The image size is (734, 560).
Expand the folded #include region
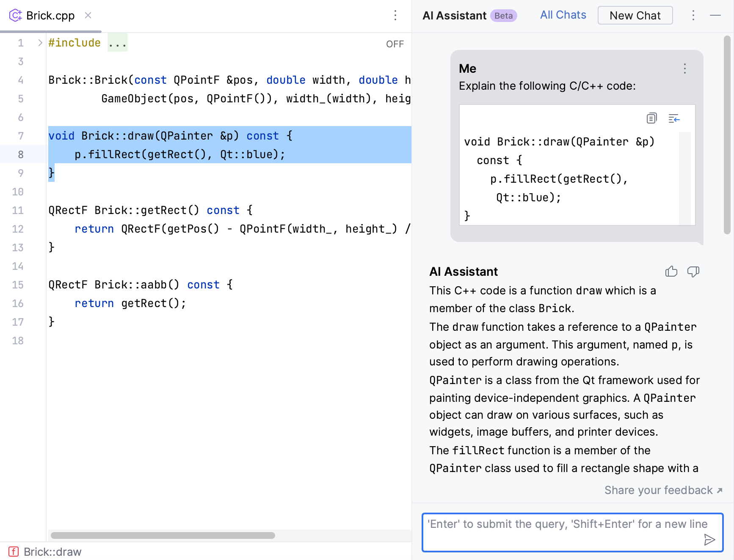pos(117,42)
